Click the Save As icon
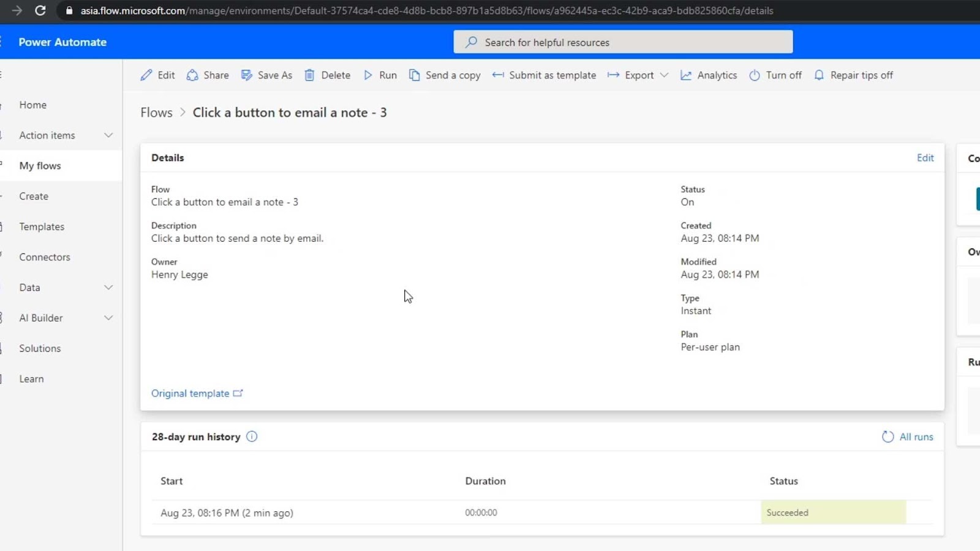Screen dimensions: 980x551 point(247,75)
